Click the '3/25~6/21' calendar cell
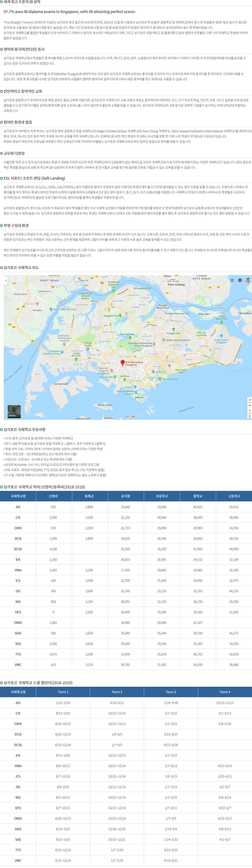This screenshot has height=868, width=252. pos(225,776)
